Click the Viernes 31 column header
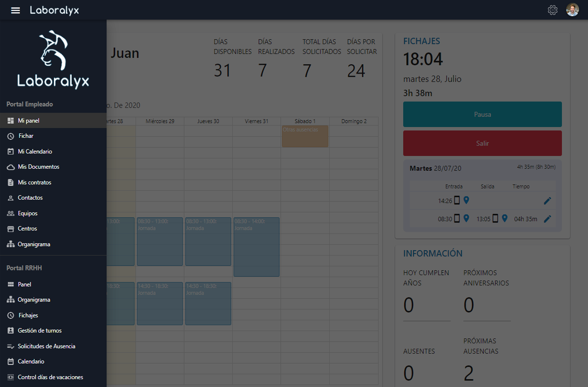This screenshot has width=588, height=387. click(257, 121)
